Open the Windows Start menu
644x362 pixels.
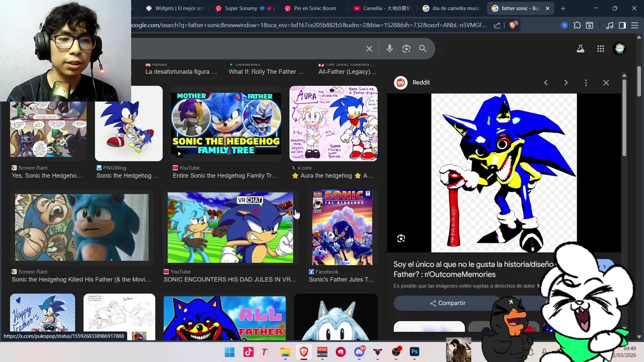point(229,352)
